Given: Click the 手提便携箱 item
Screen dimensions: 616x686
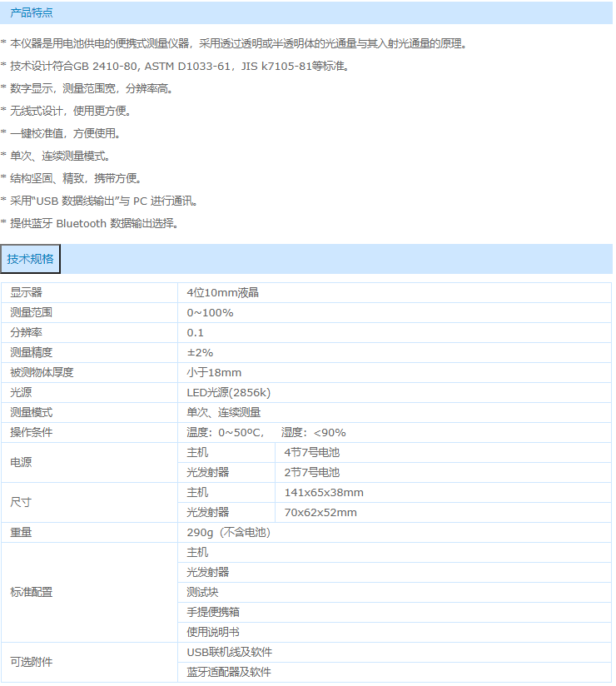Looking at the screenshot, I should tap(213, 612).
